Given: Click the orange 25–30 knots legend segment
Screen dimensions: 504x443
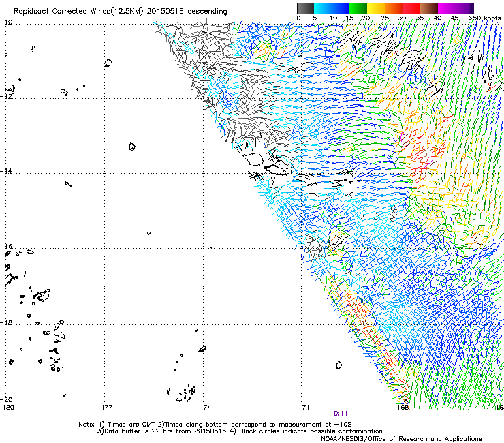Looking at the screenshot, I should (x=394, y=8).
